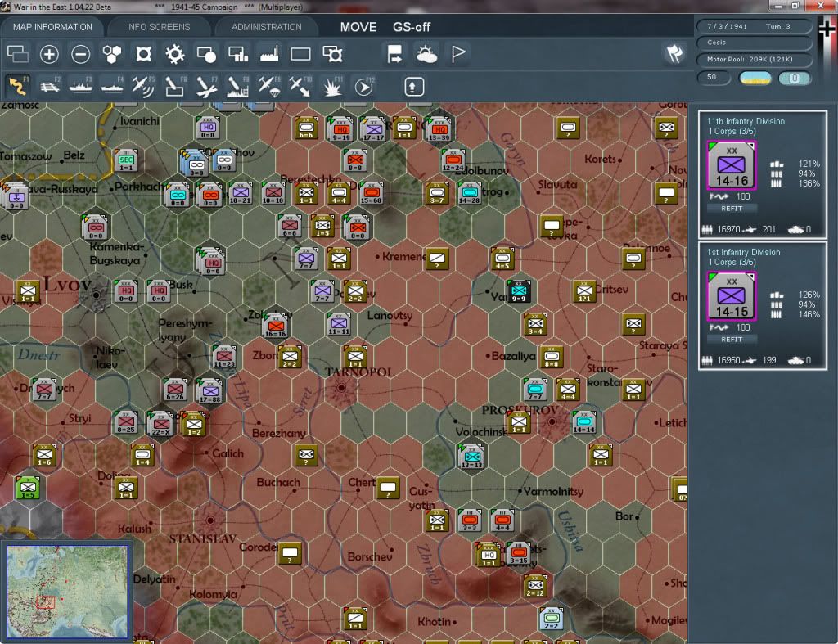This screenshot has width=838, height=644.
Task: Click the rectangle with circle icon
Action: tap(206, 54)
